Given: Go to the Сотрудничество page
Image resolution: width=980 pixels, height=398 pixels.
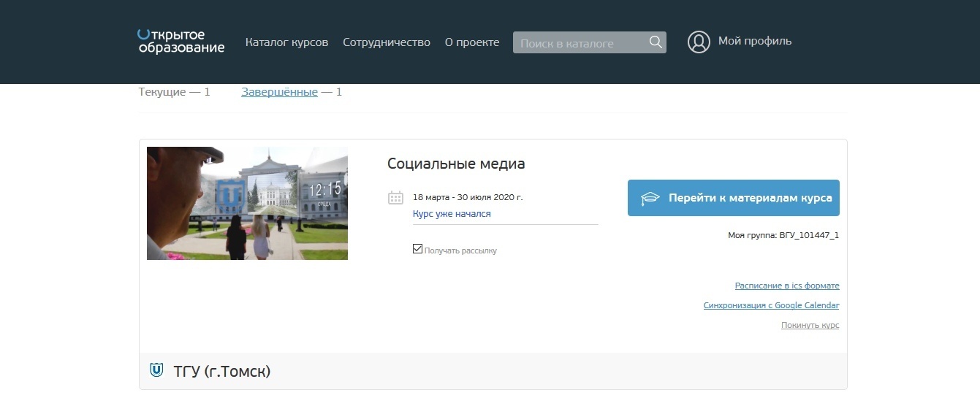Looking at the screenshot, I should [387, 42].
